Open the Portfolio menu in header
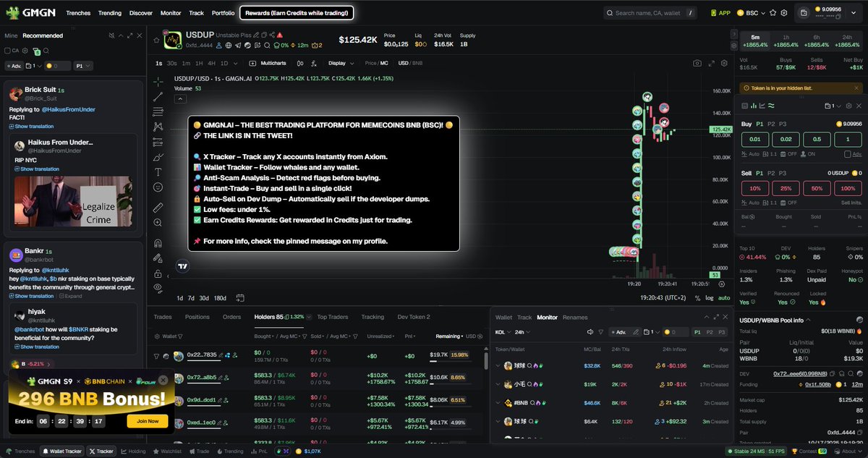Image resolution: width=868 pixels, height=458 pixels. (224, 13)
